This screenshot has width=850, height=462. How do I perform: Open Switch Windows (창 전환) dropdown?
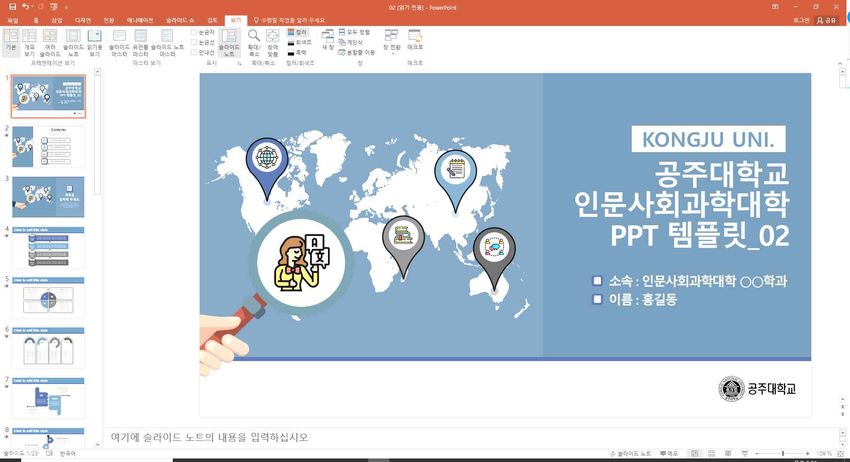click(391, 42)
